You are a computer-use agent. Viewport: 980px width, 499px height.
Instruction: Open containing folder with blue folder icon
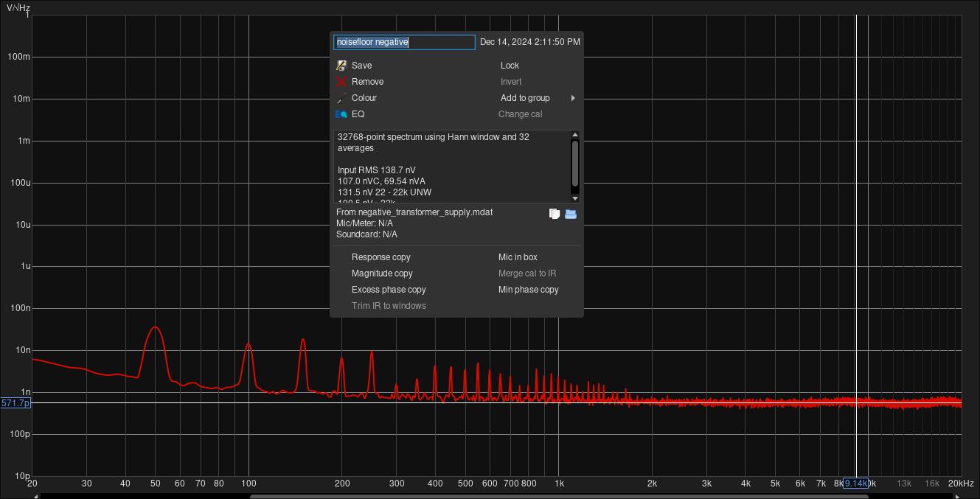[571, 214]
